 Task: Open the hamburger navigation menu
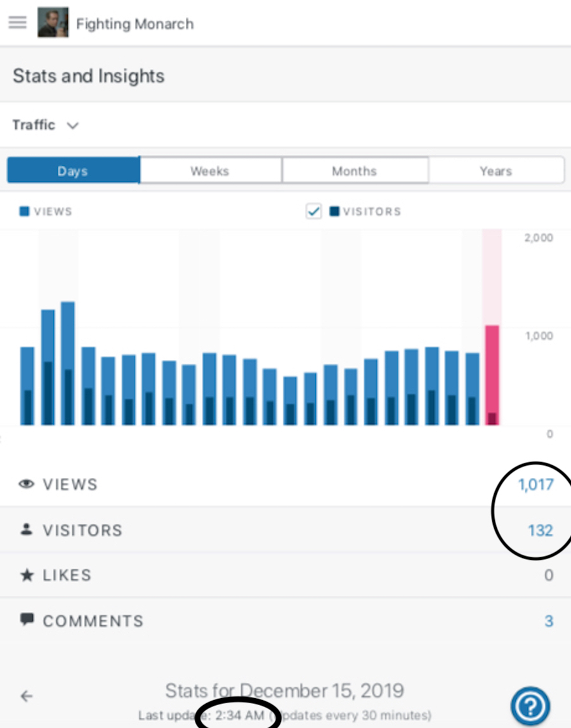[x=17, y=22]
